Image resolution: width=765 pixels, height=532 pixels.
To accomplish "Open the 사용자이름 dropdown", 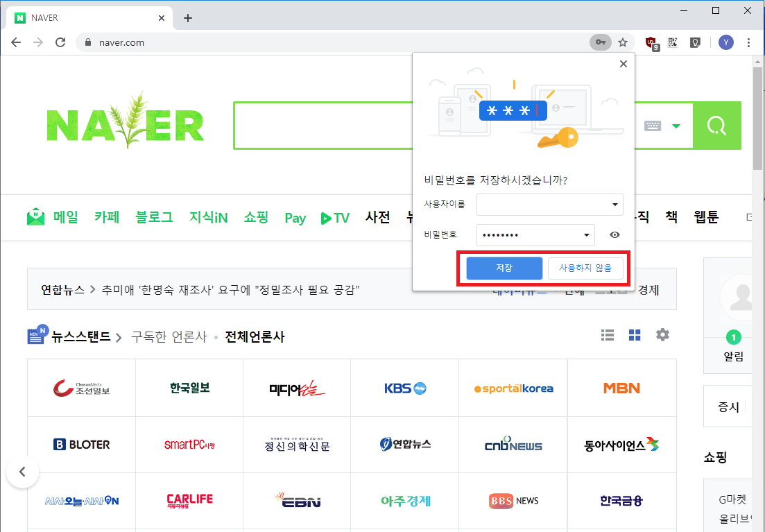I will coord(615,205).
